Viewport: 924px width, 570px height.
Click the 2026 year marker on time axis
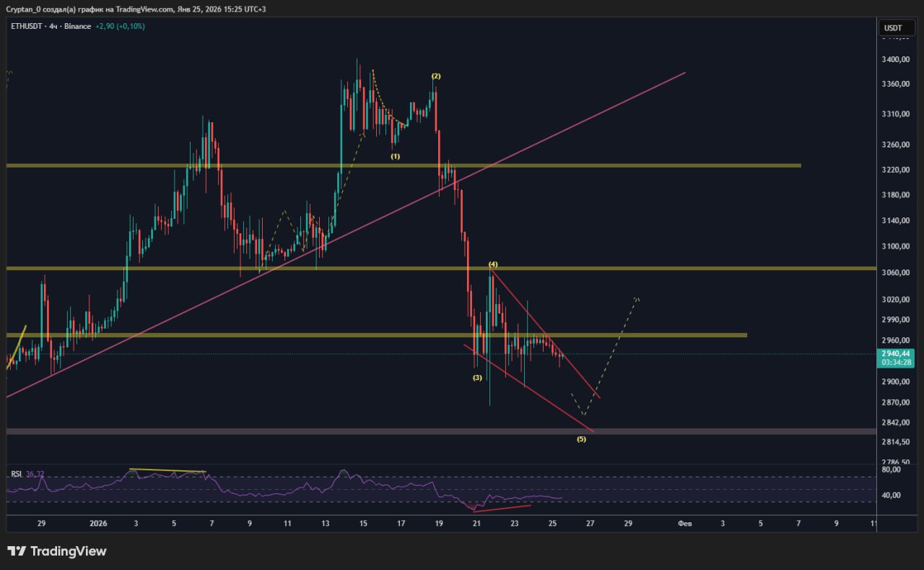click(97, 523)
